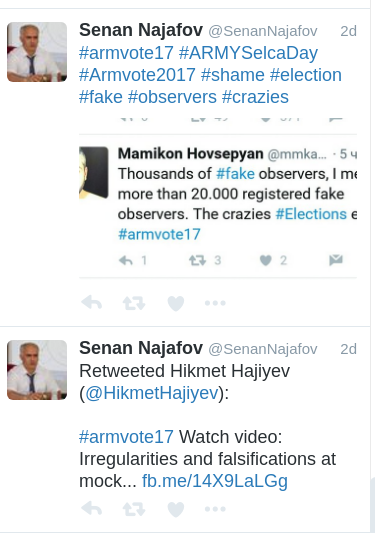Retweet the first Senan Najafov tweet
Screen dimensions: 375x533
pos(134,303)
